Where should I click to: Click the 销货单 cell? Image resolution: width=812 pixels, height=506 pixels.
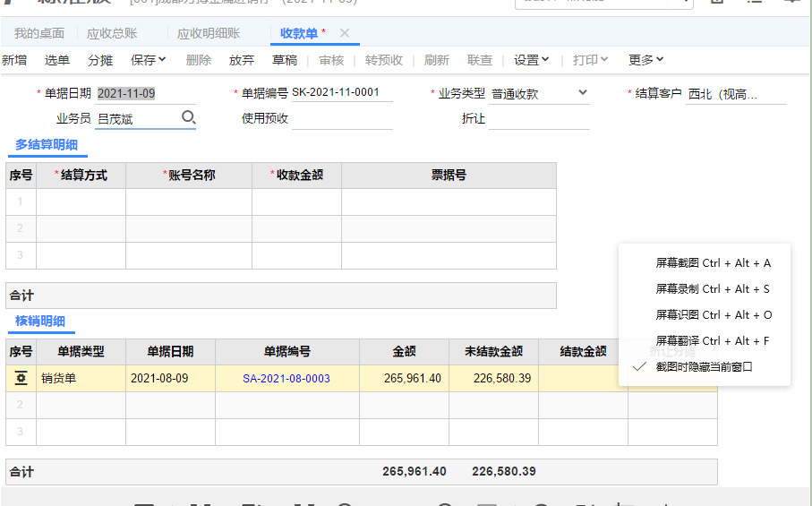tap(81, 379)
